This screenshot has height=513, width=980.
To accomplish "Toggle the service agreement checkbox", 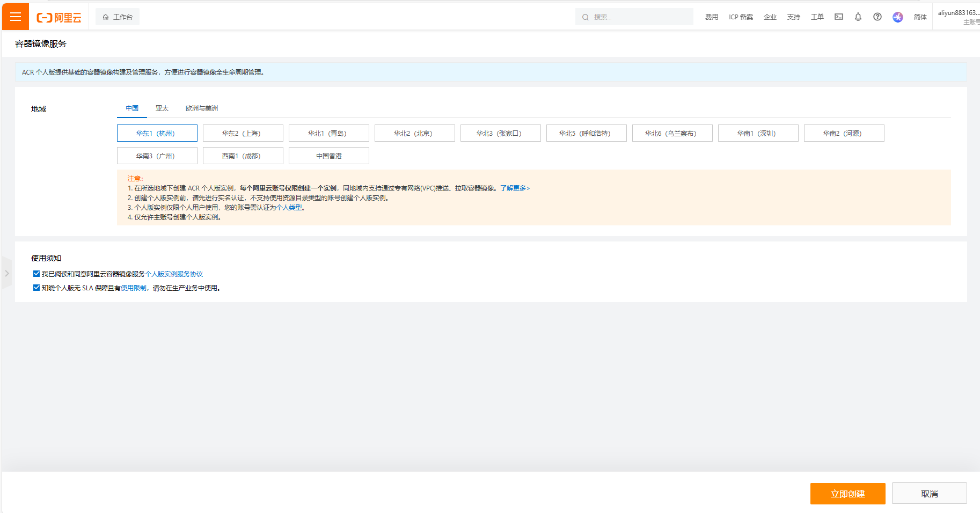I will 36,274.
